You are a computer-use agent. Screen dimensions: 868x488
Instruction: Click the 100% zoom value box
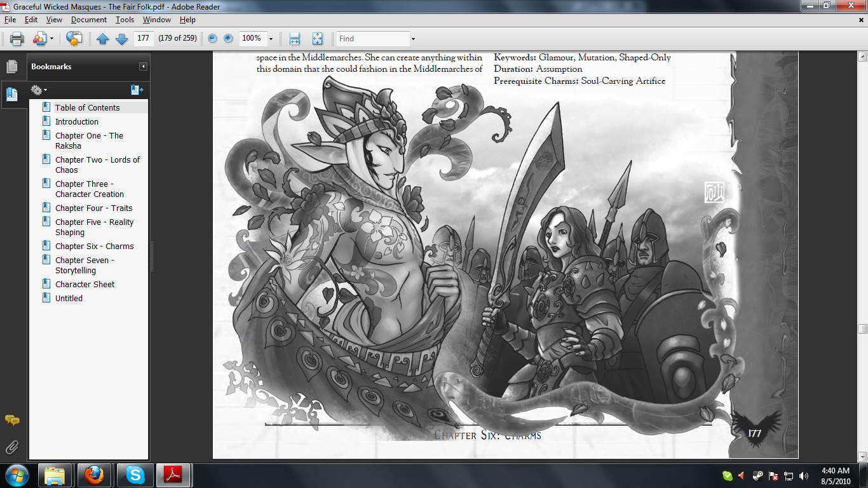(252, 38)
